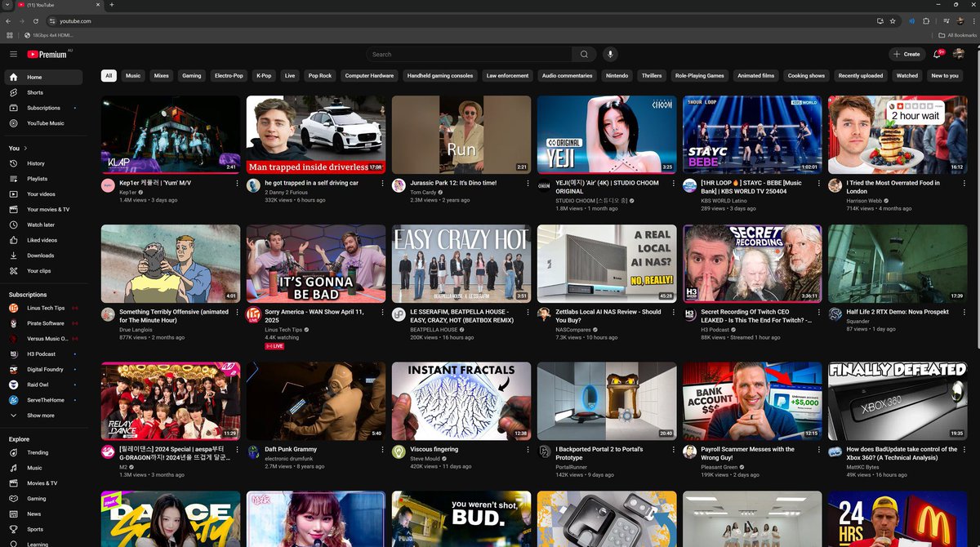Play Instant Fractals video thumbnail
Viewport: 980px width, 547px height.
tap(461, 401)
